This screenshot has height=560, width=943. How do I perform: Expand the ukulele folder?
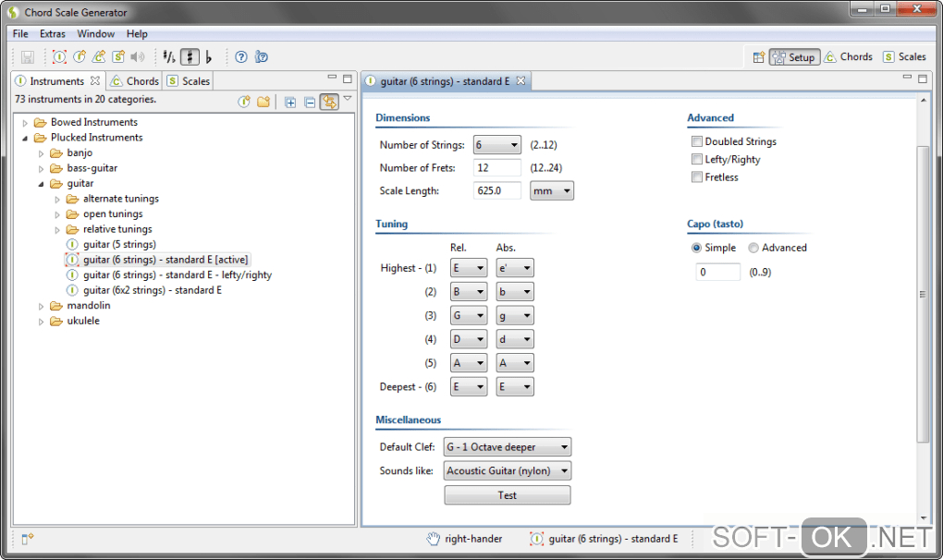pos(42,323)
